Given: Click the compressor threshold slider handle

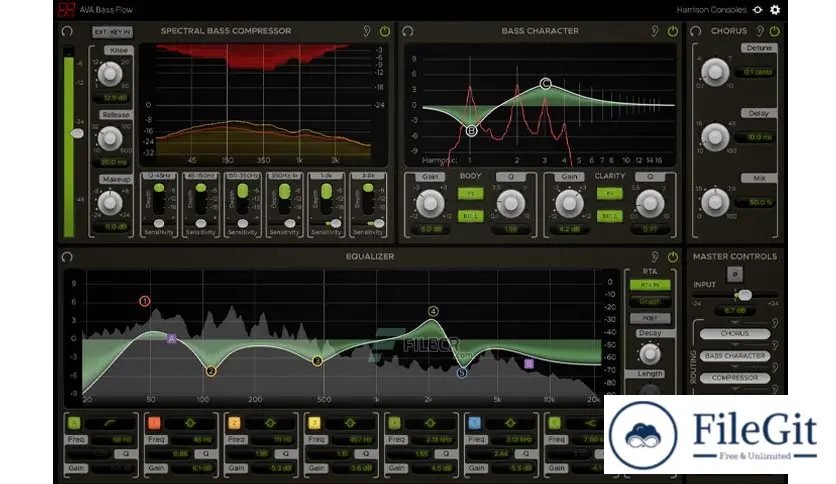Looking at the screenshot, I should point(77,133).
